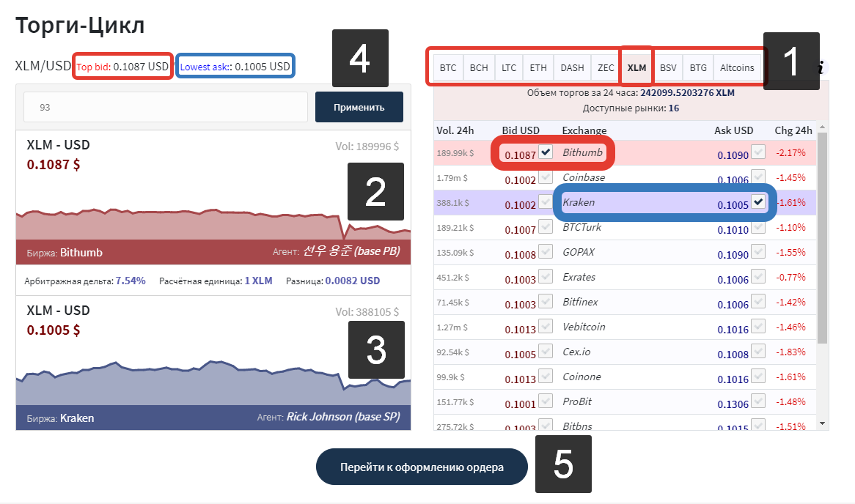The image size is (855, 504).
Task: Open the ETH currency tab
Action: (538, 67)
